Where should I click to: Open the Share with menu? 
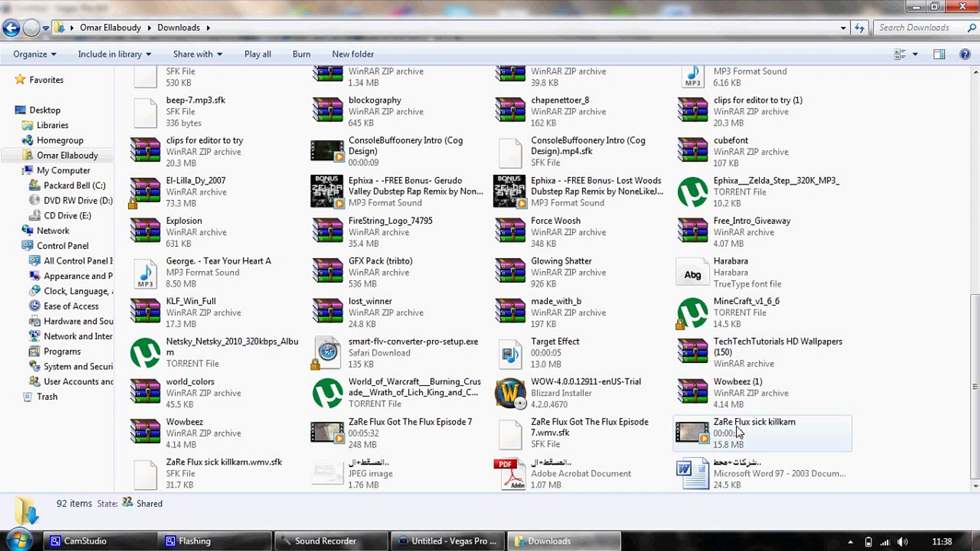pyautogui.click(x=198, y=54)
